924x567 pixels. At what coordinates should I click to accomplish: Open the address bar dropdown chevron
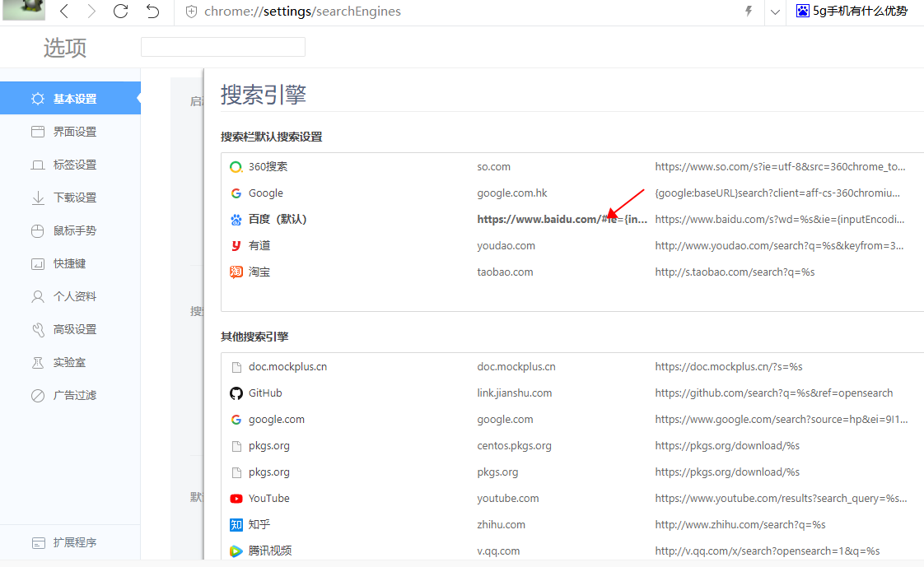[x=775, y=12]
